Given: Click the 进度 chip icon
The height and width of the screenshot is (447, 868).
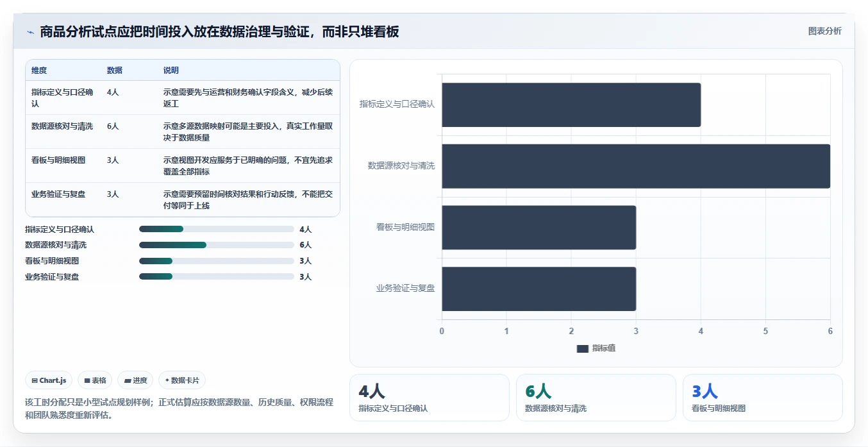Looking at the screenshot, I should tap(128, 380).
